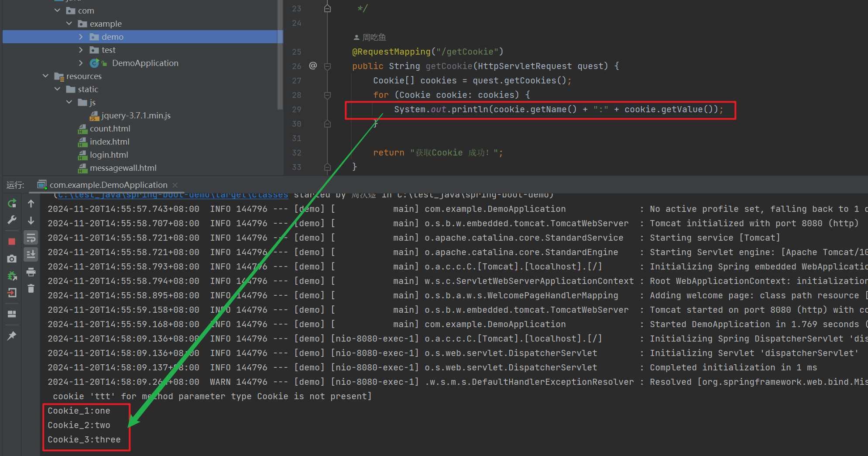Expand the test package
The image size is (868, 456).
(81, 50)
